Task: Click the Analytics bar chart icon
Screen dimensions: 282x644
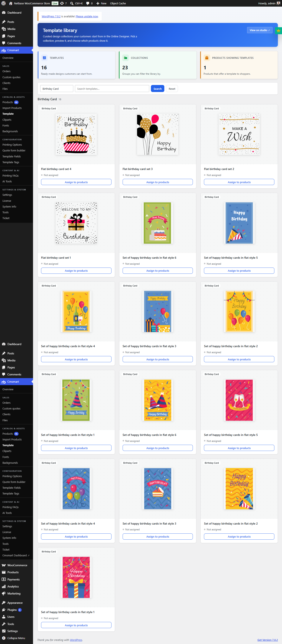Action: pos(4,586)
